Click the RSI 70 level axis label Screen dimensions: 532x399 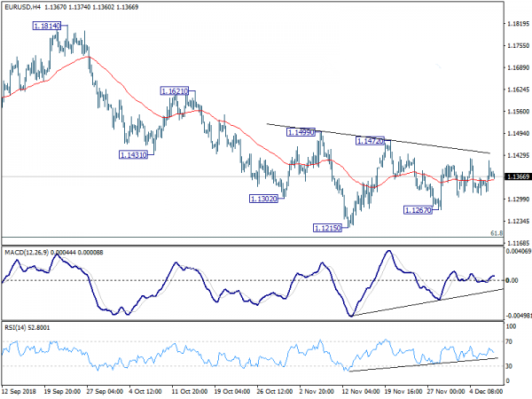511,340
